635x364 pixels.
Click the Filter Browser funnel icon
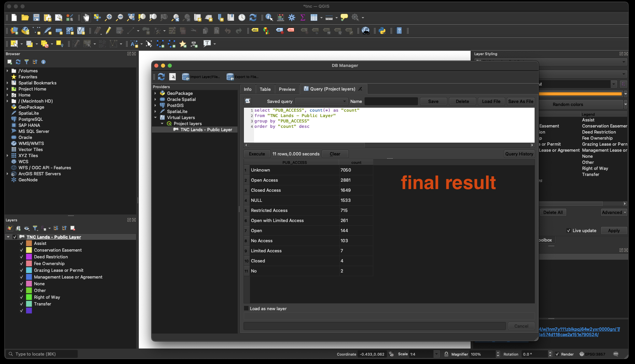point(27,62)
